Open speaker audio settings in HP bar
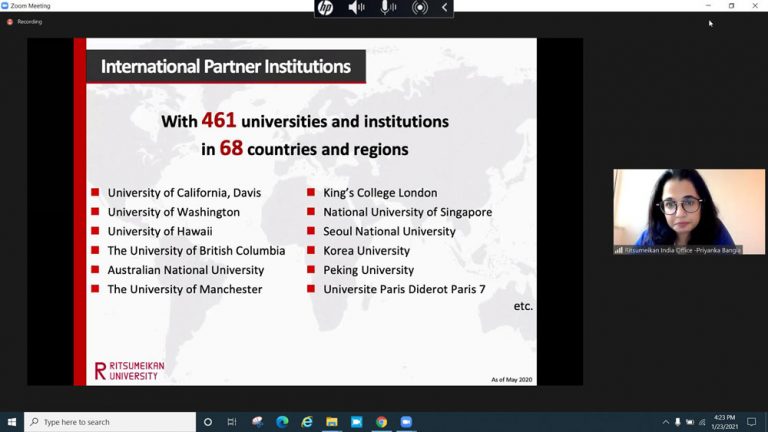768x432 pixels. [356, 7]
